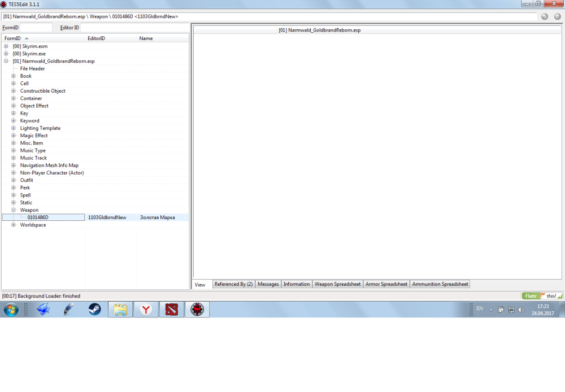Click the Flattr this! button
This screenshot has width=565, height=392.
[542, 296]
